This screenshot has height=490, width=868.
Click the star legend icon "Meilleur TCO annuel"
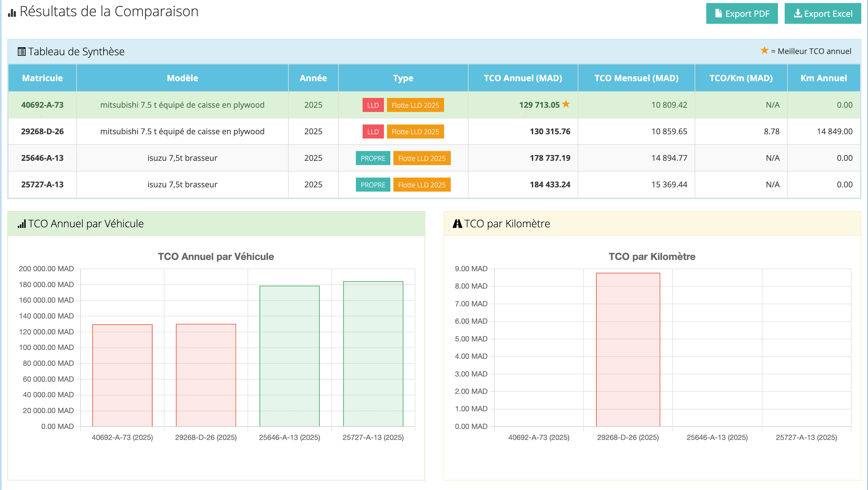(764, 51)
